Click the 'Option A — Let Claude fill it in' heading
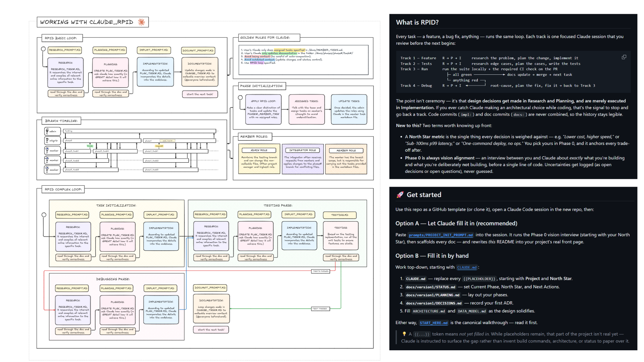Viewport: 644px width, 362px height. click(x=457, y=223)
